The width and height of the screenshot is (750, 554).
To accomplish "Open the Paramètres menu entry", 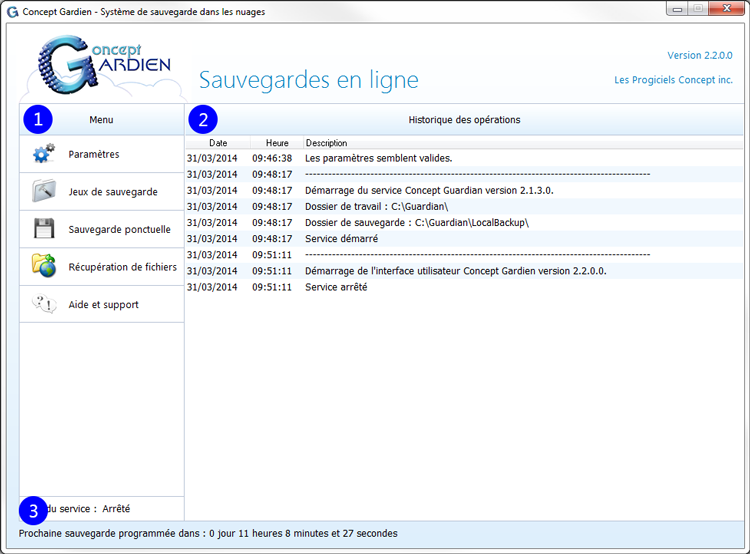I will tap(94, 155).
